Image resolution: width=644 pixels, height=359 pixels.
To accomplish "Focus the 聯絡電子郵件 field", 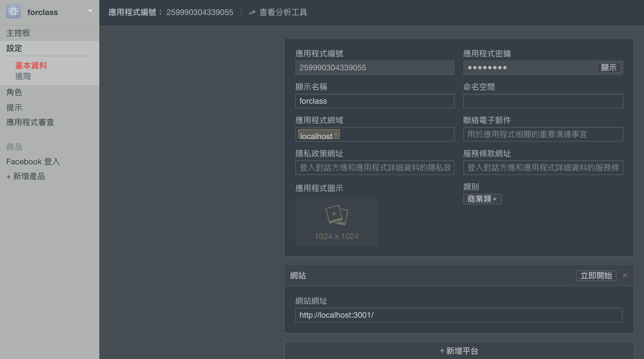I will coord(543,134).
